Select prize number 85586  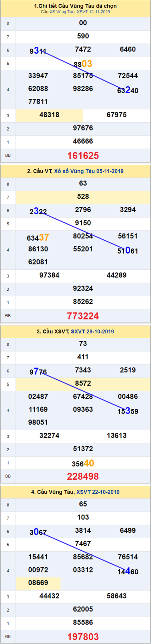[x=83, y=622]
